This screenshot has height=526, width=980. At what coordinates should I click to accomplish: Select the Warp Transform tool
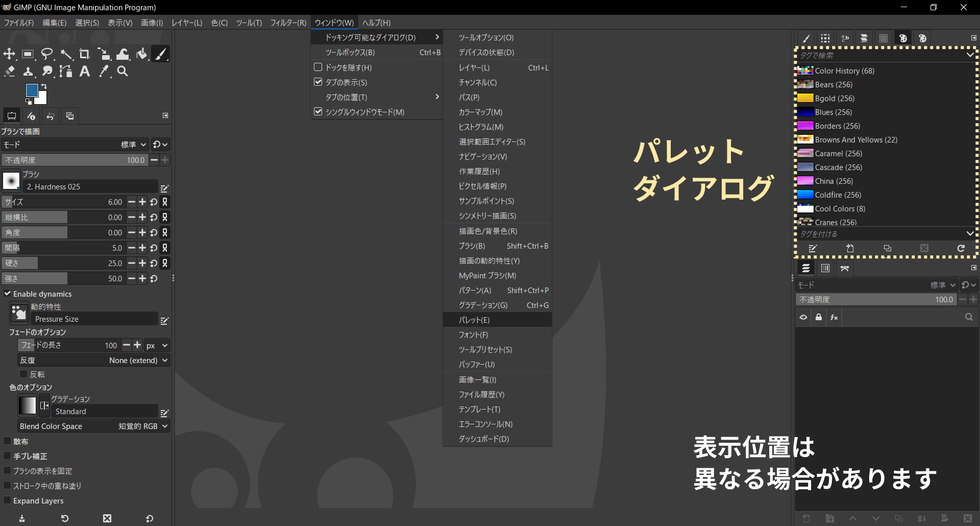pos(122,54)
